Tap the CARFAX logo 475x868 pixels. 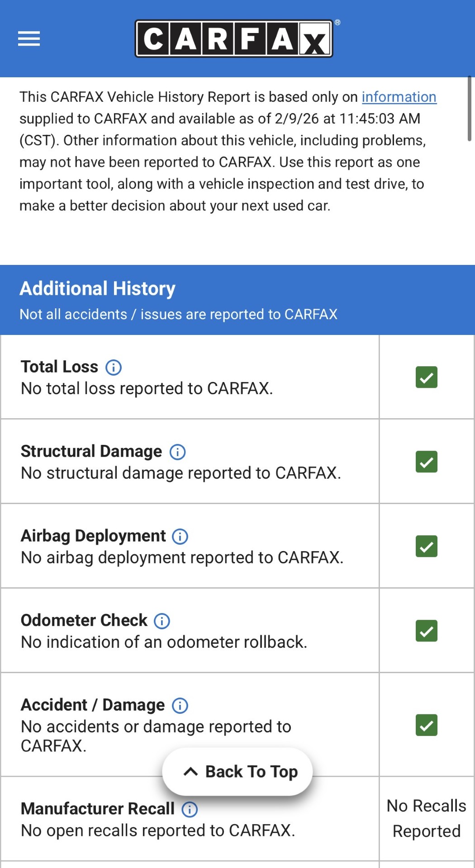point(234,39)
